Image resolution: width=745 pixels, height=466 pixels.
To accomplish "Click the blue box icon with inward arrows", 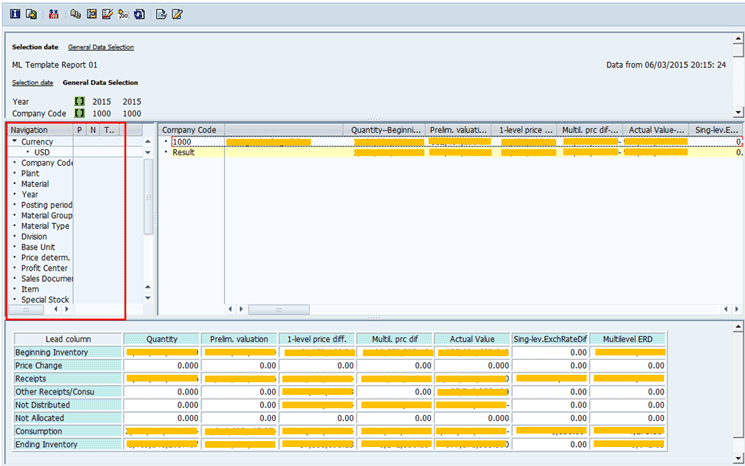I will pyautogui.click(x=92, y=14).
